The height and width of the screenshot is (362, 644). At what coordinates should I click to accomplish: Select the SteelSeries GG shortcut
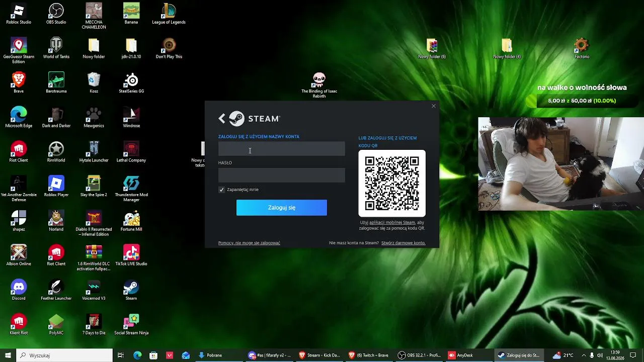pos(131,83)
